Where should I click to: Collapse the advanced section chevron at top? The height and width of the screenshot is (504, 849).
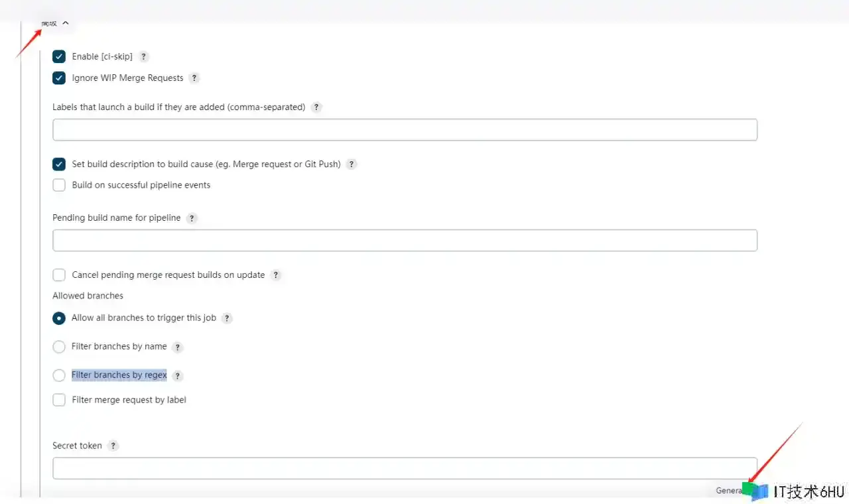coord(65,23)
